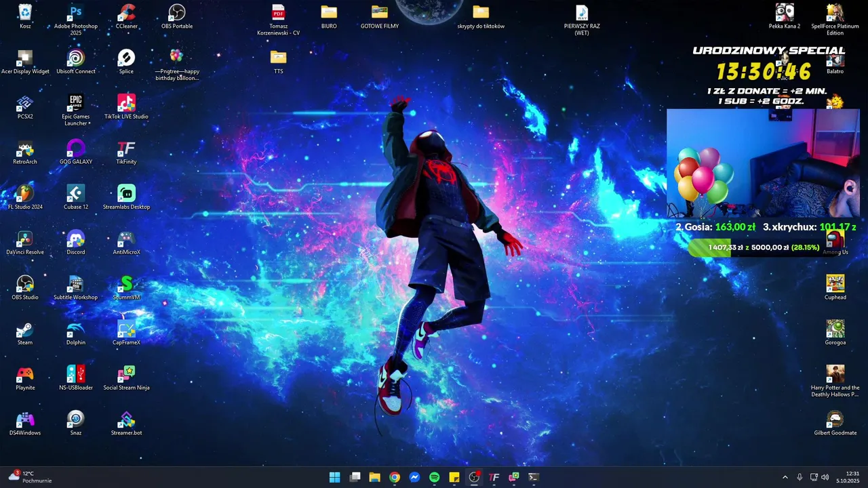Select the Harry Potter Deathly Hallows shortcut

(x=835, y=382)
